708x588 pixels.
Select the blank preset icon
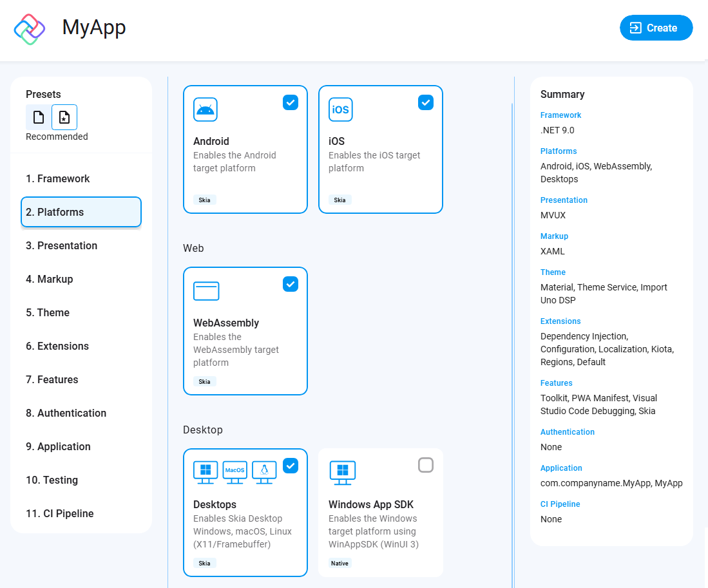click(37, 117)
